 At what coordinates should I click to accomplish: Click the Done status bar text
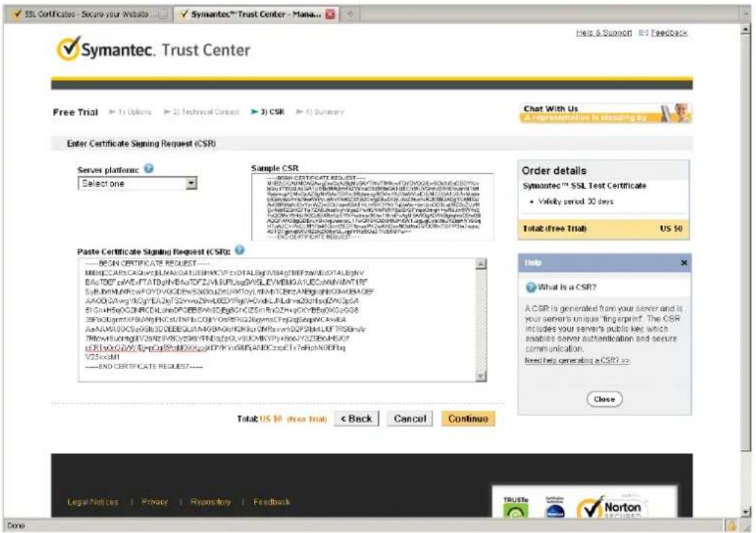click(x=16, y=526)
